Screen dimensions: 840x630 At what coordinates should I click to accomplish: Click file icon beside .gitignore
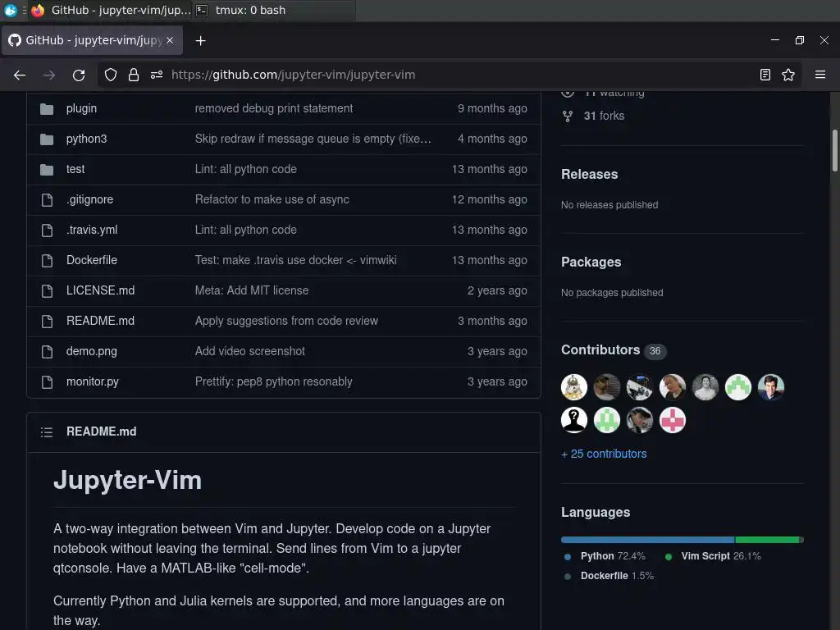(x=47, y=200)
